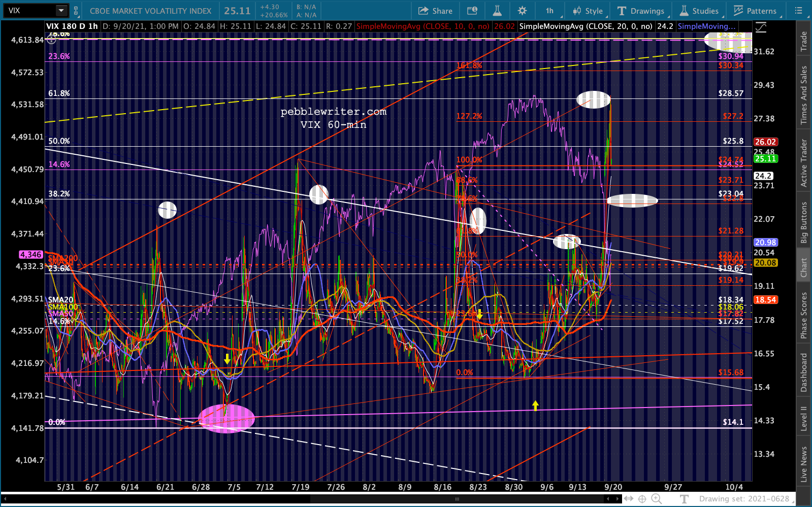Click the Drawing set 2021-0628 selector
The width and height of the screenshot is (812, 507).
click(x=744, y=499)
